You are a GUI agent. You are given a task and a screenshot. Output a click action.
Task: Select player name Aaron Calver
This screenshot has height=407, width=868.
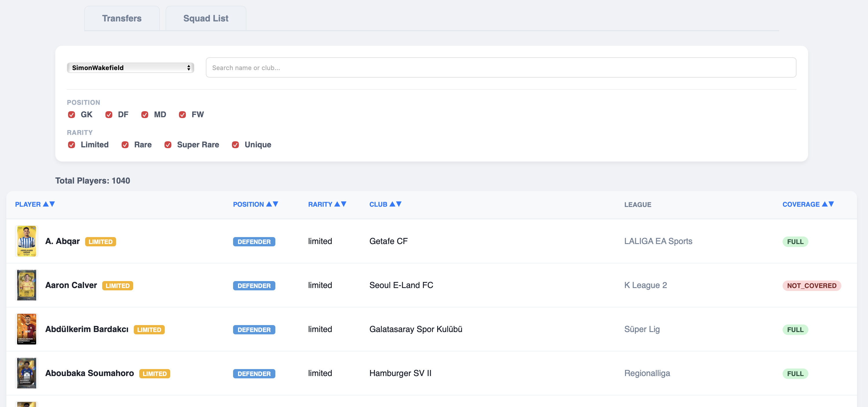(x=71, y=285)
